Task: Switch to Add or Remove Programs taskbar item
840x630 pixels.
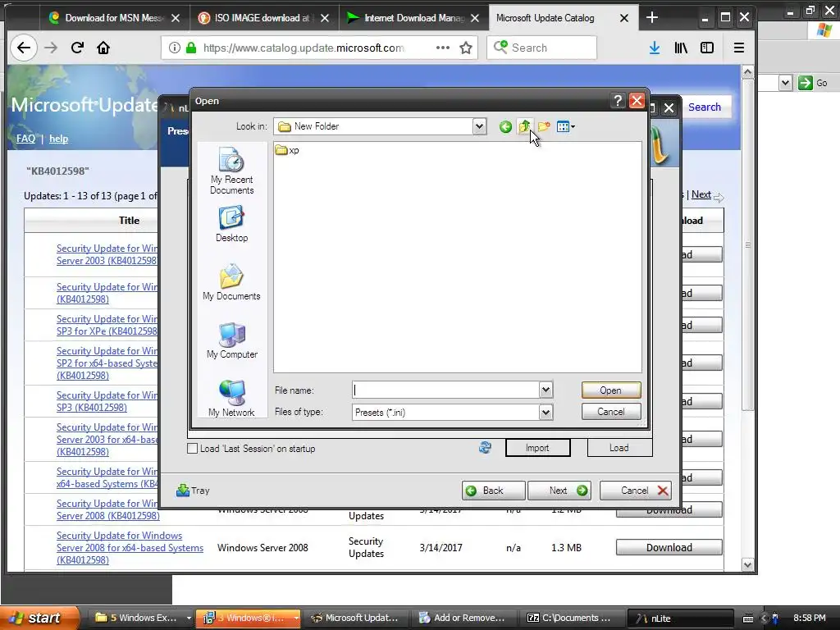Action: coord(462,618)
